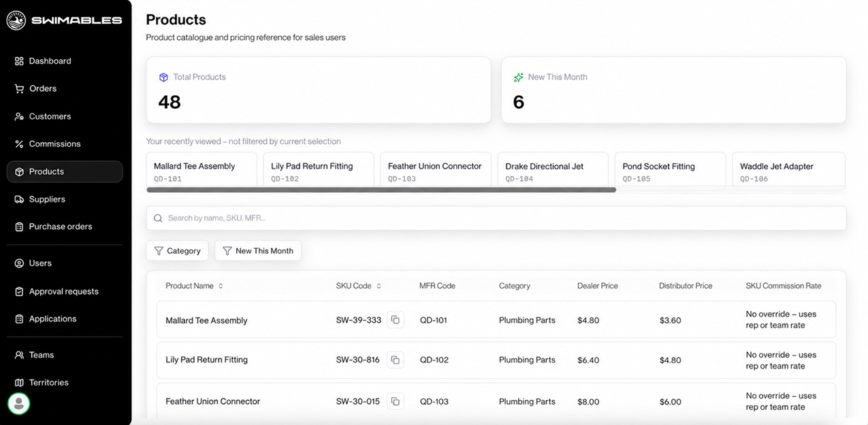The width and height of the screenshot is (868, 425).
Task: Click the recently viewed horizontal scrollbar
Action: pyautogui.click(x=381, y=190)
